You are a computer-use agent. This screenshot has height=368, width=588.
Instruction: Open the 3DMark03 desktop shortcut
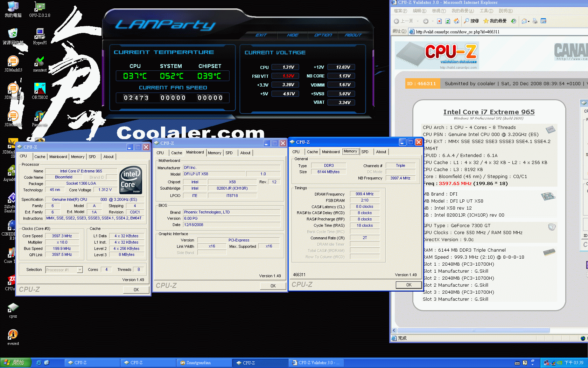point(13,64)
